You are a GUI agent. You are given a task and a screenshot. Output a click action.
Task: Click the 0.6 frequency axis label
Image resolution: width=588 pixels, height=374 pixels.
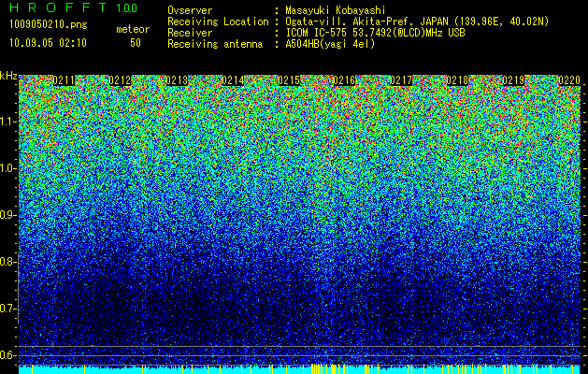point(7,355)
